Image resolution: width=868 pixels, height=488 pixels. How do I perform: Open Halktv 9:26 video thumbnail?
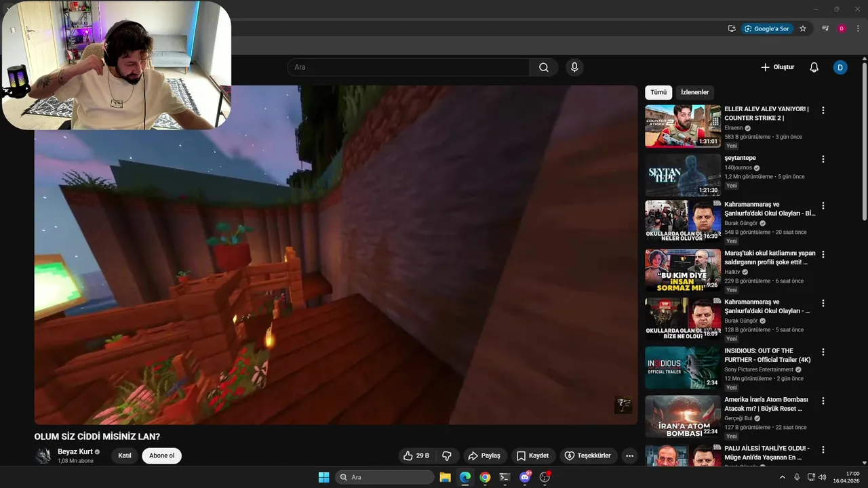[x=683, y=272]
